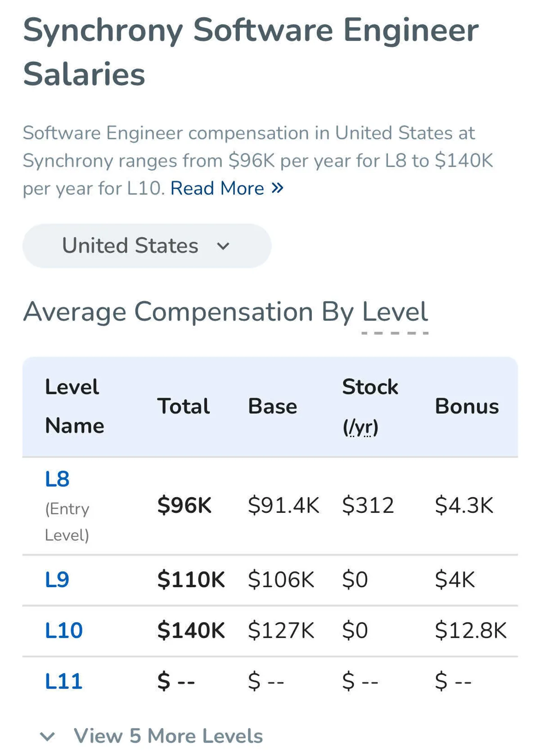Click the Base column header
This screenshot has height=756, width=540.
click(x=272, y=406)
